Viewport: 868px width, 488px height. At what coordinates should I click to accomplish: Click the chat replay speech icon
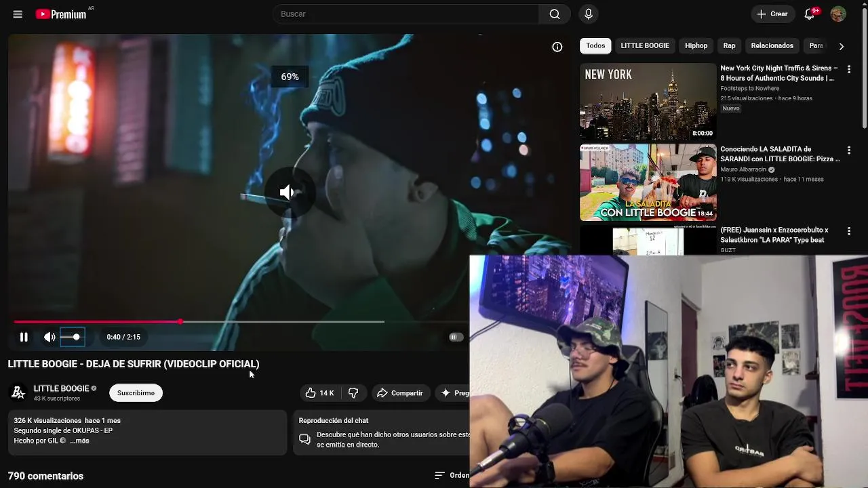point(305,439)
